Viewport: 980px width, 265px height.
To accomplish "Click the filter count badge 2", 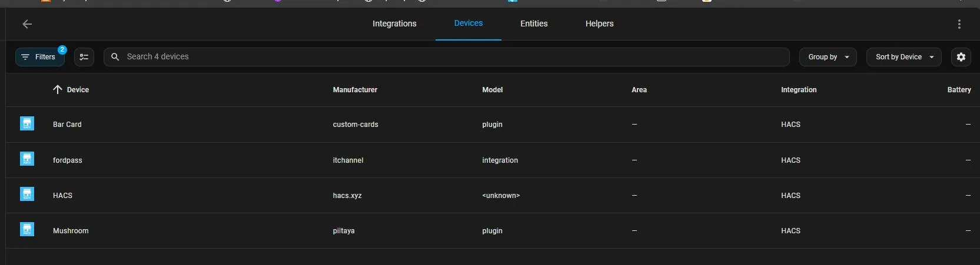I will tap(62, 50).
